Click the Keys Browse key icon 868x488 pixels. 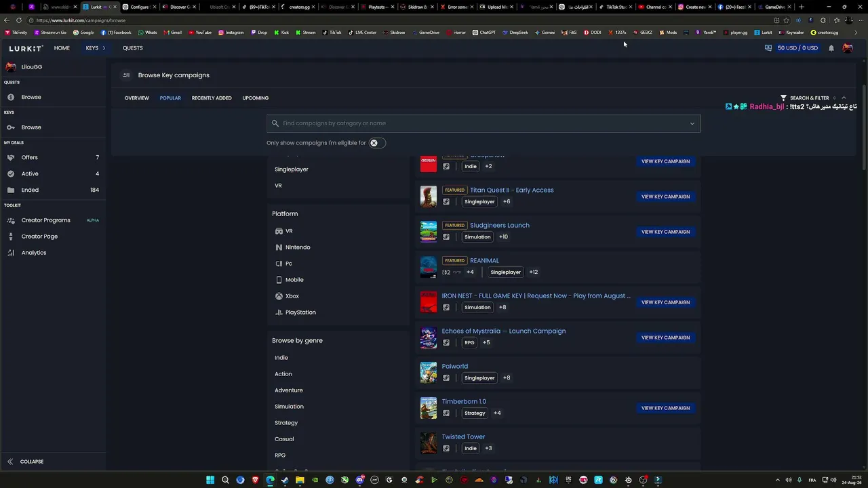[x=11, y=127]
